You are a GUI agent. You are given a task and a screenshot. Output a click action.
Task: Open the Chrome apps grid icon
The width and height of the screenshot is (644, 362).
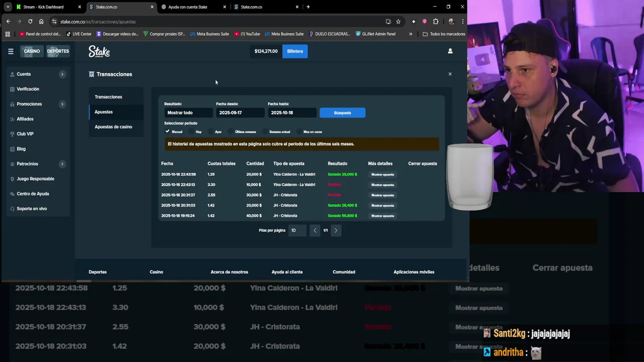(x=8, y=34)
